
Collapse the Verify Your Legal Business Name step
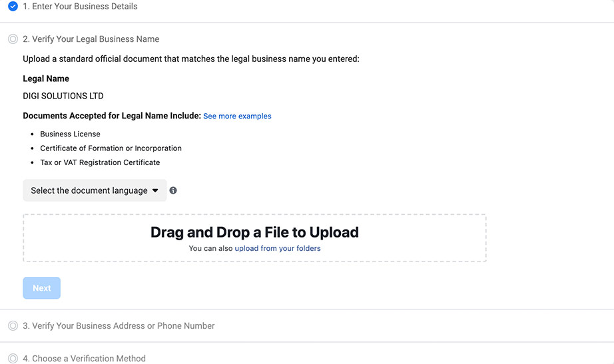point(91,39)
